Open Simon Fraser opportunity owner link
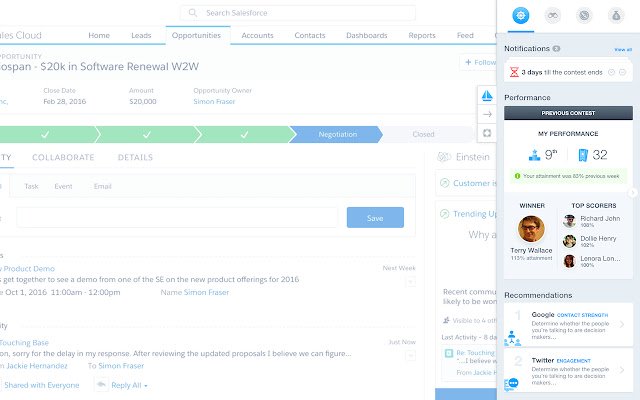640x400 pixels. point(214,102)
